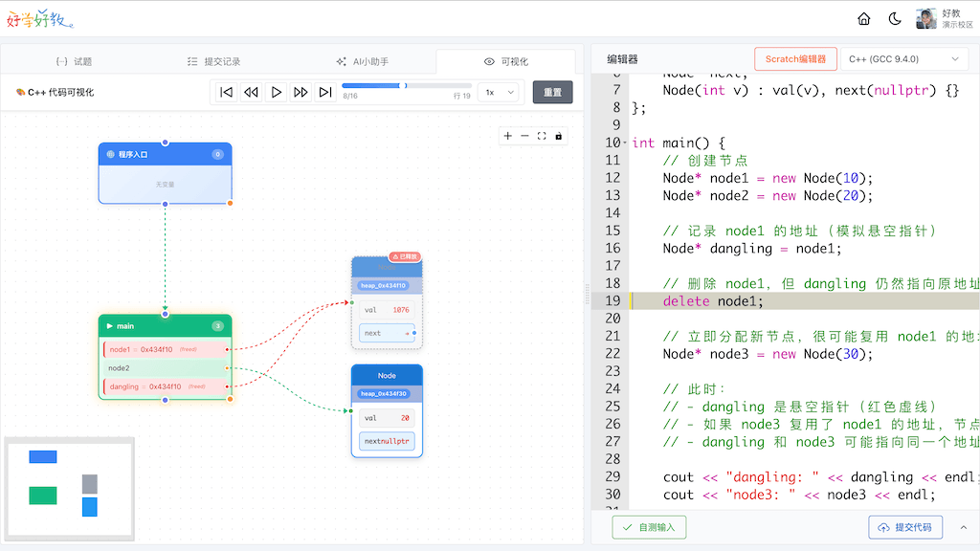Open the C++ (GCC 9.4.0) language selector
The height and width of the screenshot is (551, 980).
[x=904, y=59]
